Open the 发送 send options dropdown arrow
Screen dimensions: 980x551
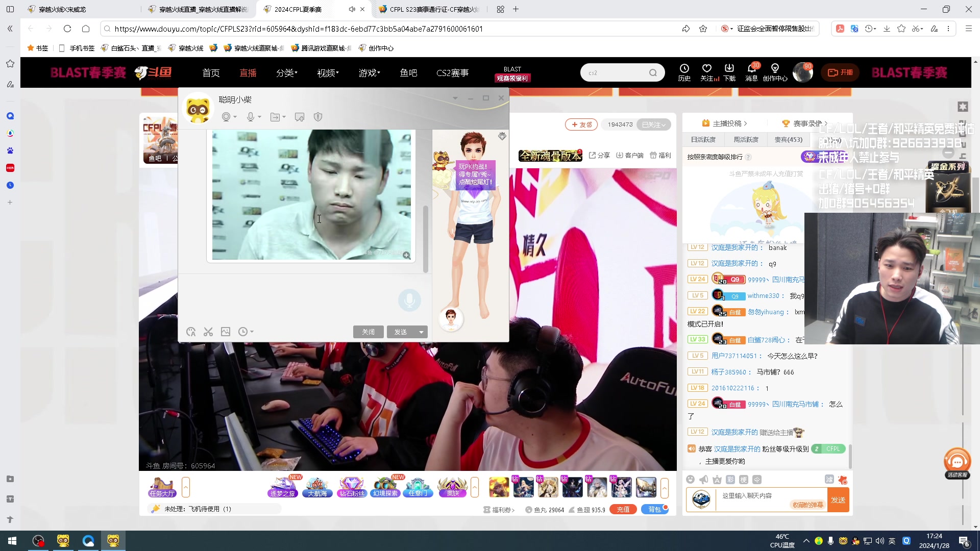pos(421,332)
